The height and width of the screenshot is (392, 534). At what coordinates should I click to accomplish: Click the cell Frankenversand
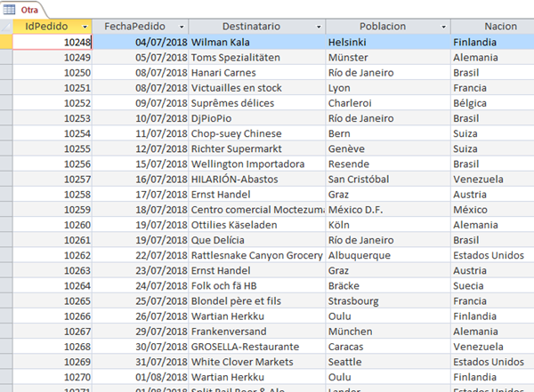point(257,332)
